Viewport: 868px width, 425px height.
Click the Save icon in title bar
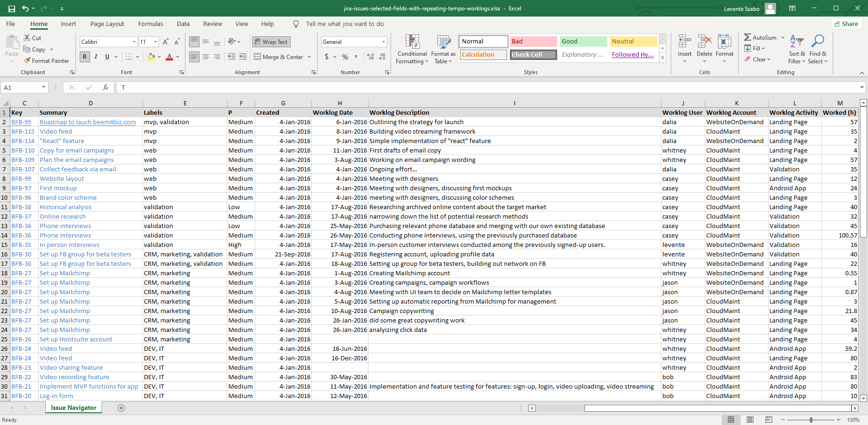12,8
